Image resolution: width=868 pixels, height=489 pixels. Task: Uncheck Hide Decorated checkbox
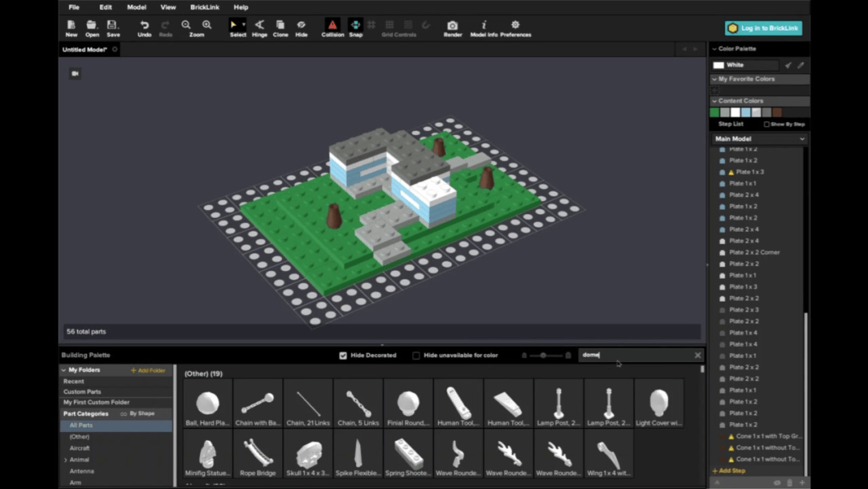click(343, 355)
